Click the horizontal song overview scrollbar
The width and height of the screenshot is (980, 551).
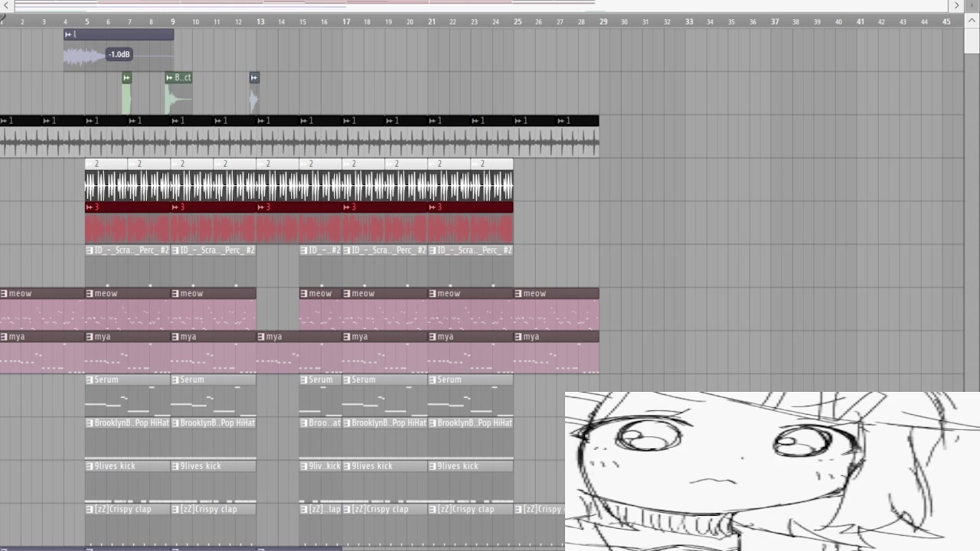tap(482, 5)
